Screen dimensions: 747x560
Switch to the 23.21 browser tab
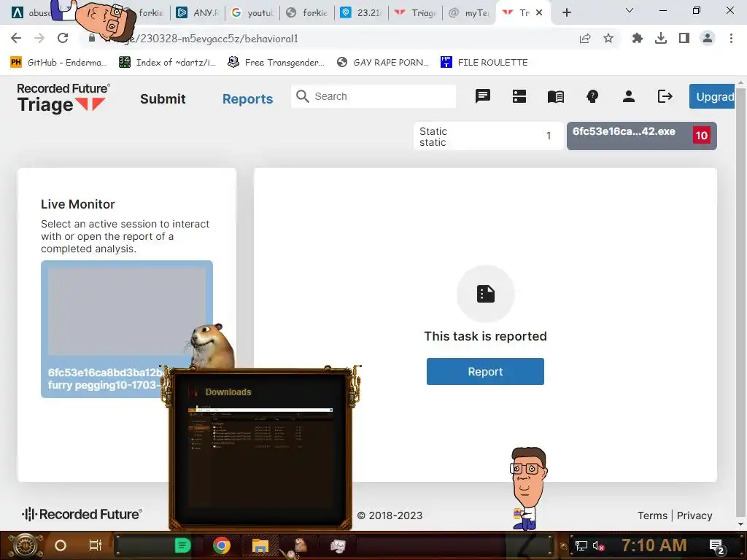click(361, 13)
